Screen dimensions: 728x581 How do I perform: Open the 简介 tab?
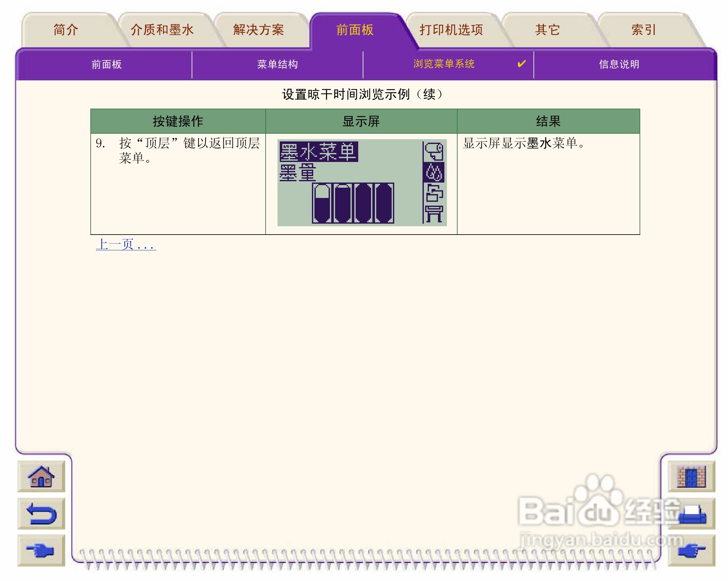coord(66,30)
